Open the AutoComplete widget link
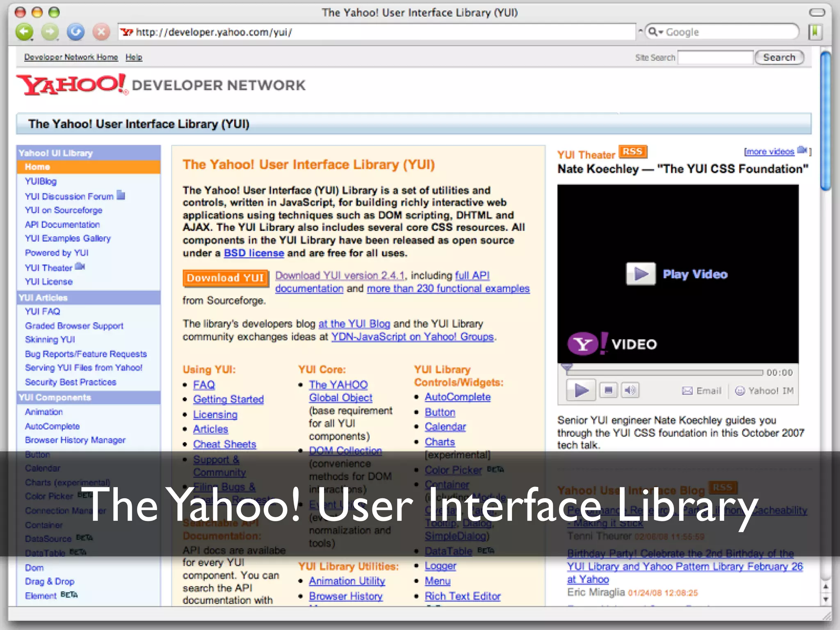Viewport: 840px width, 630px height. [x=458, y=397]
